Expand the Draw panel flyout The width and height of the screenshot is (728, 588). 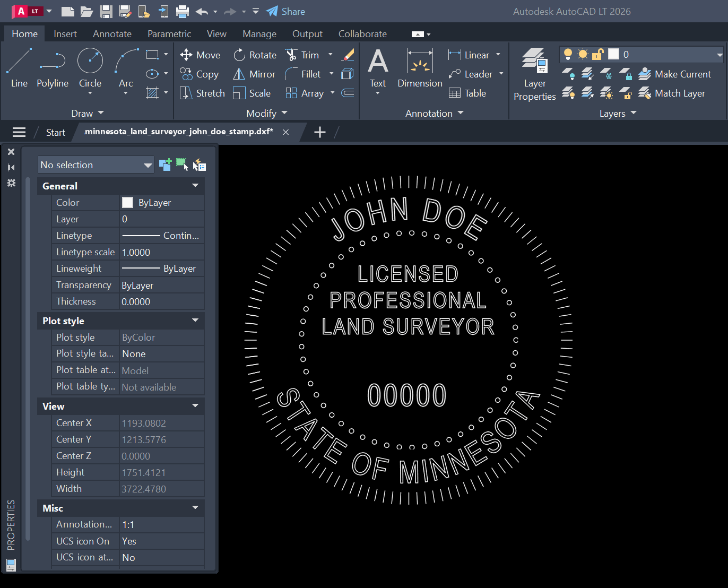[88, 113]
